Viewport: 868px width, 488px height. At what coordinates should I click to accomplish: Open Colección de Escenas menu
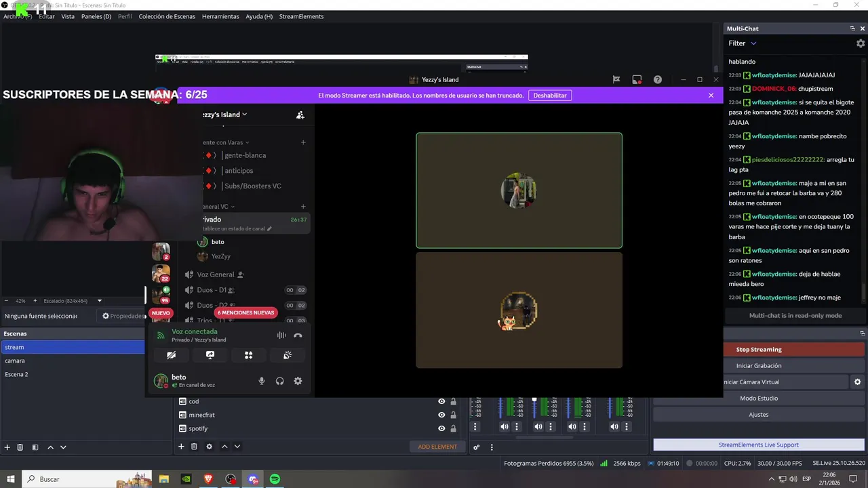(x=167, y=16)
